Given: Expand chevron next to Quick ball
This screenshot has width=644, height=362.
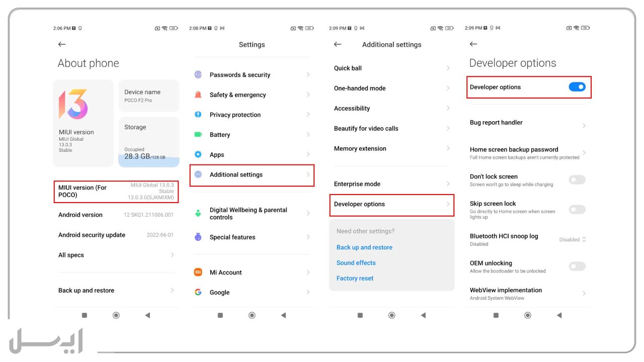Looking at the screenshot, I should [x=448, y=68].
